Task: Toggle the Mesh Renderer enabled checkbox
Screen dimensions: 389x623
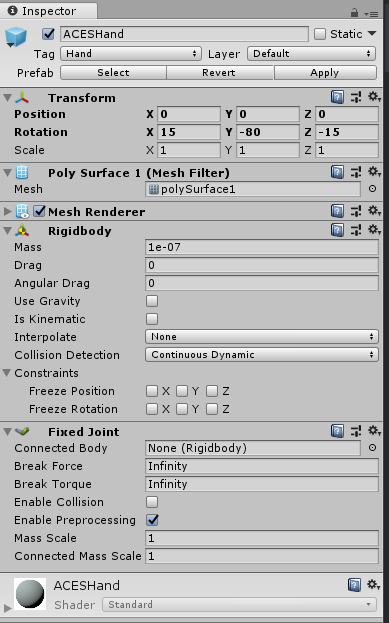Action: (x=39, y=211)
